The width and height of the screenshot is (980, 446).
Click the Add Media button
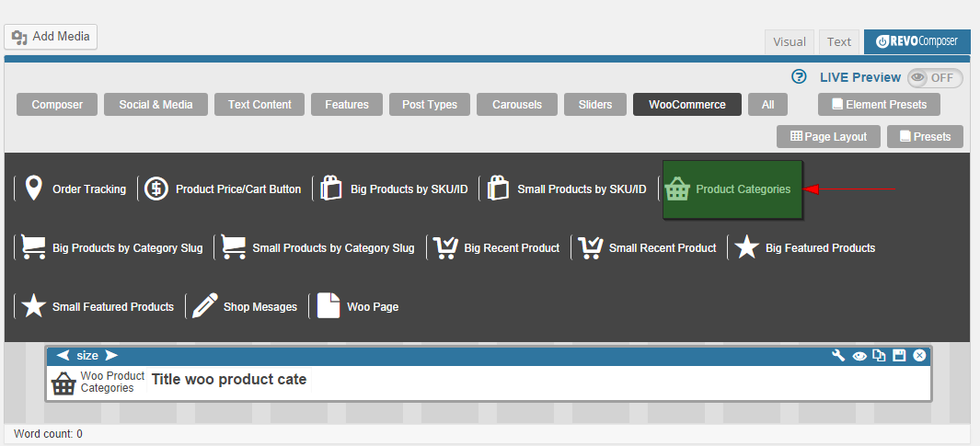pyautogui.click(x=51, y=37)
